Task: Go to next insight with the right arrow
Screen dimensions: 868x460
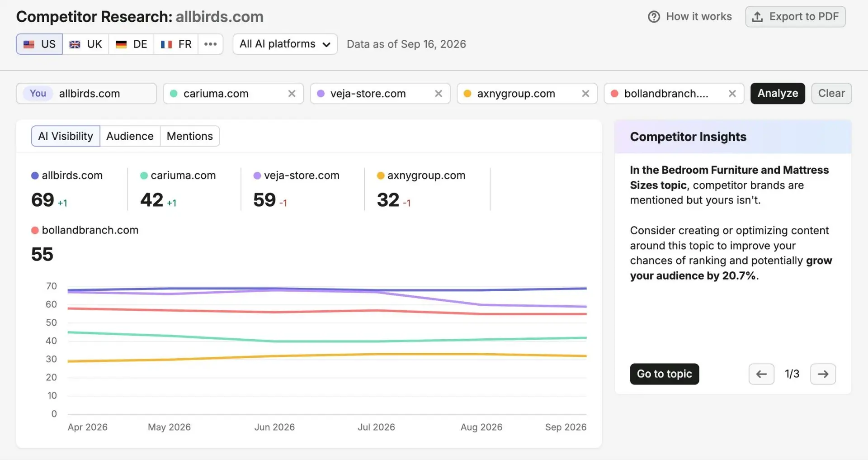Action: 823,374
